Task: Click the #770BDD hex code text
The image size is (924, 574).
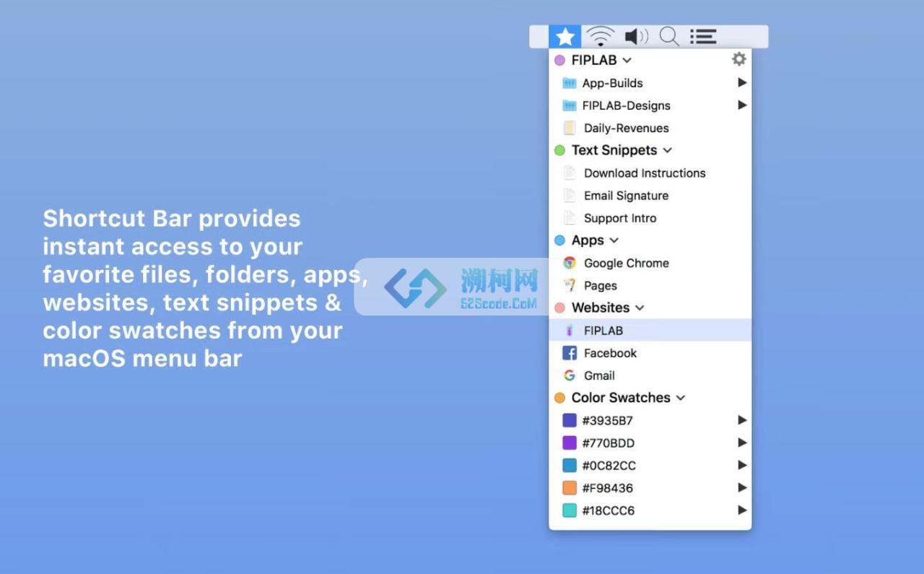Action: 609,443
